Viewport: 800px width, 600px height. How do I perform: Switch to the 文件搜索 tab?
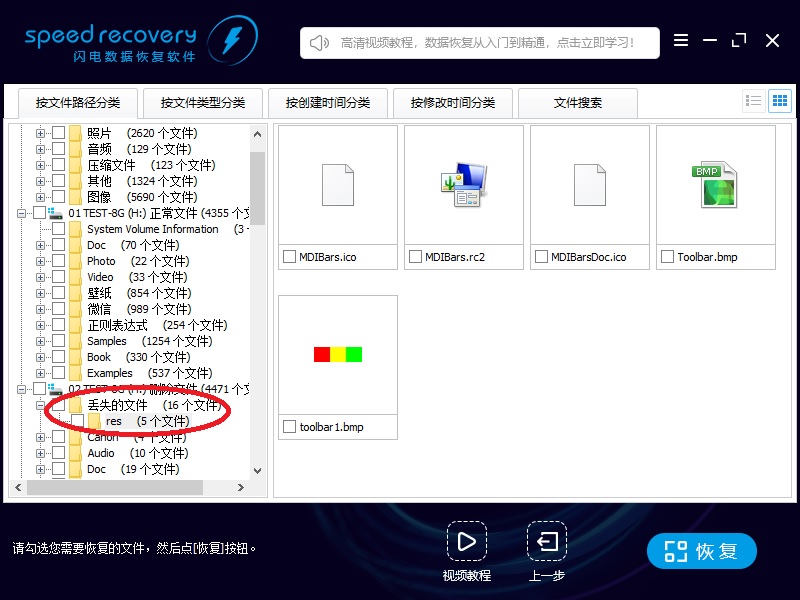coord(578,102)
